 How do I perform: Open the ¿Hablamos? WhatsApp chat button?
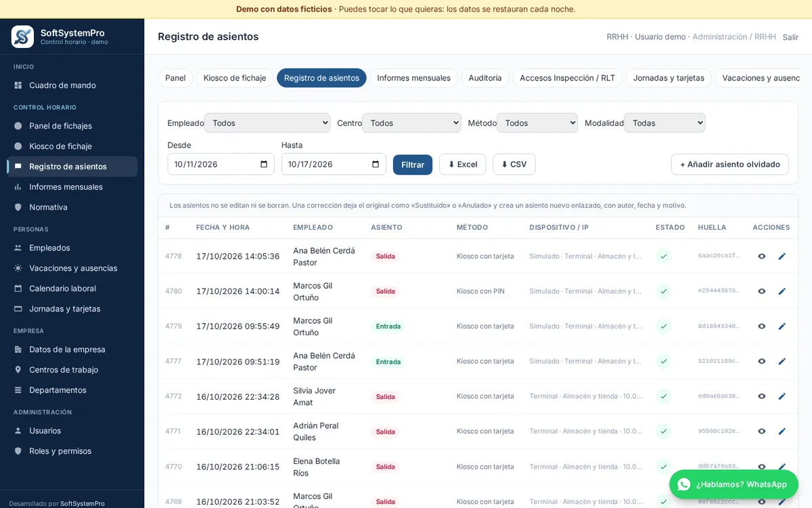[x=734, y=484]
